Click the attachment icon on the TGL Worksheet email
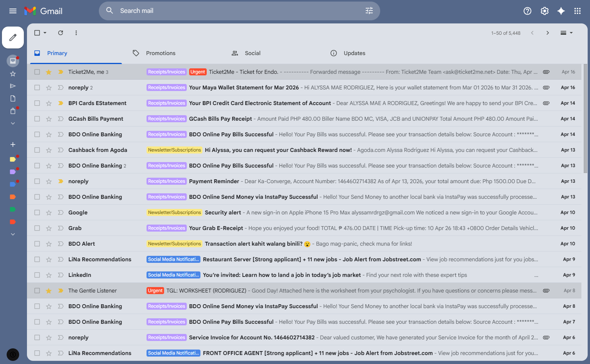 (546, 291)
